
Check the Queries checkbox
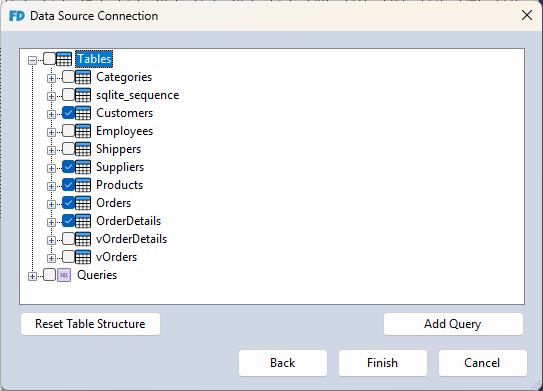click(x=49, y=275)
